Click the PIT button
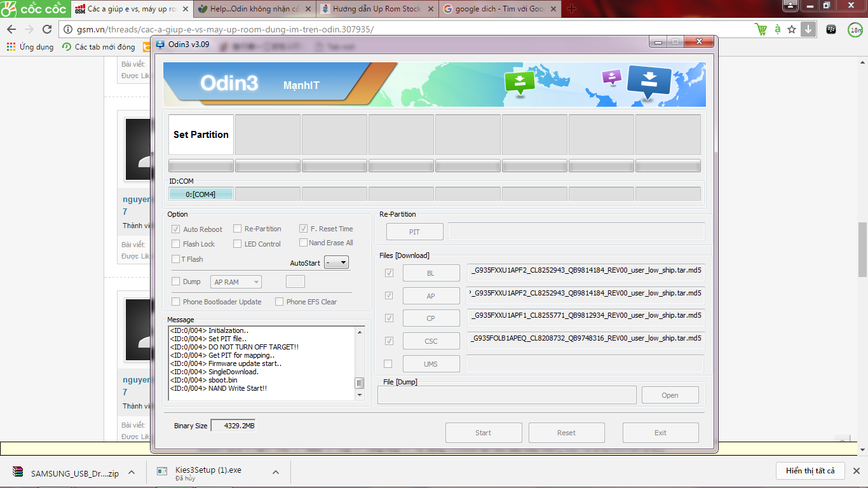This screenshot has height=488, width=868. click(414, 232)
